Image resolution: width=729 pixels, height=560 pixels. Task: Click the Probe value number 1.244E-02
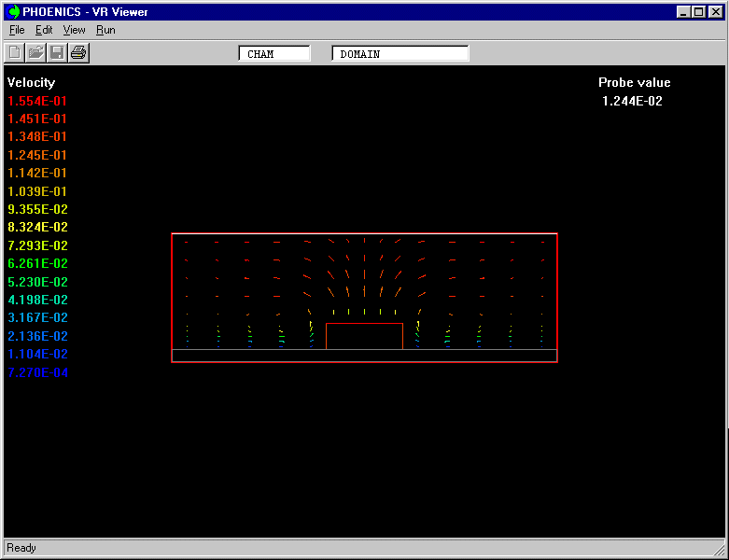pos(633,101)
